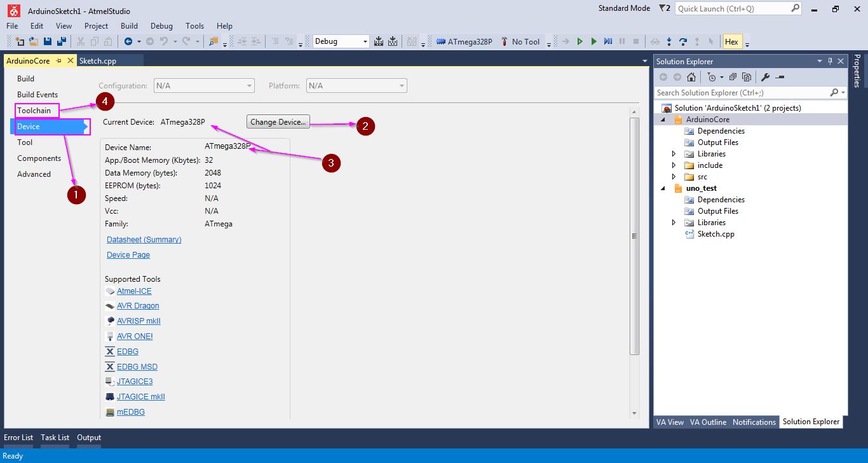Click the Build Solution icon next to Debug

click(379, 41)
